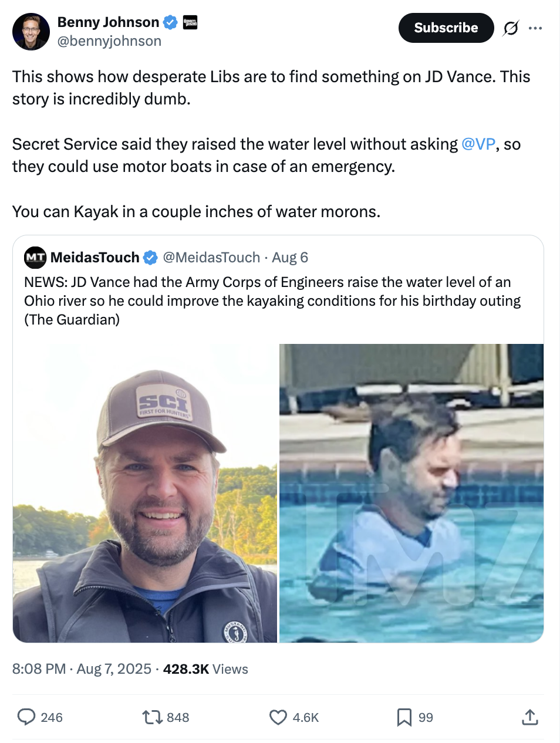Open the @VP mention link

[478, 144]
